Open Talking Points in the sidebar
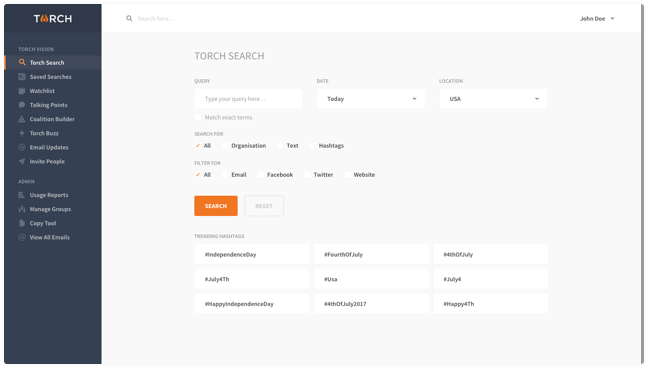Screen dimensions: 648x368 coord(53,105)
